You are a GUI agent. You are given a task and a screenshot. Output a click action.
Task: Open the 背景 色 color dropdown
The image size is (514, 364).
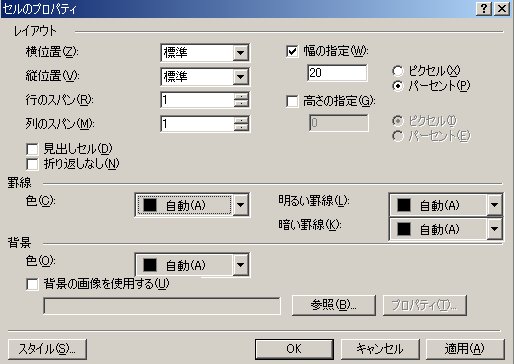(x=240, y=265)
